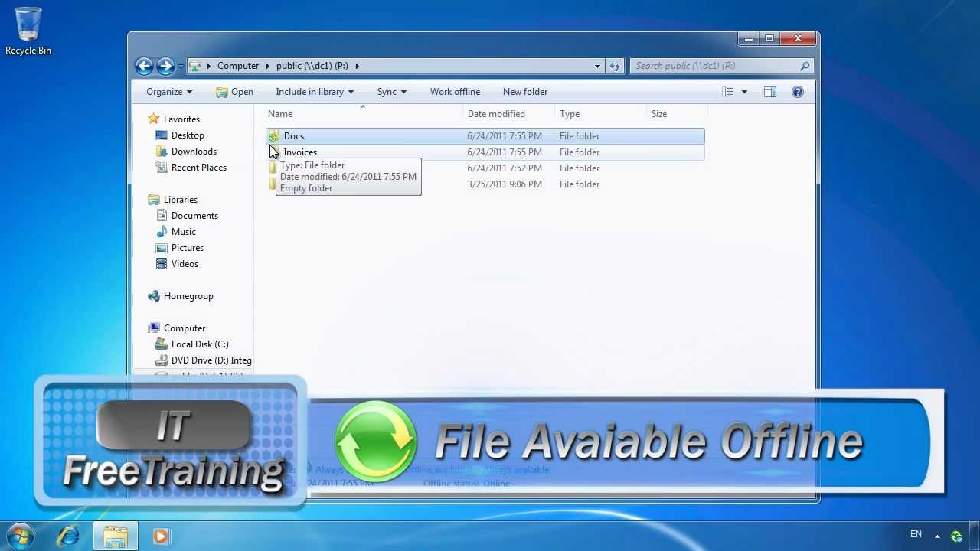Sort by the Size column header

pos(676,114)
